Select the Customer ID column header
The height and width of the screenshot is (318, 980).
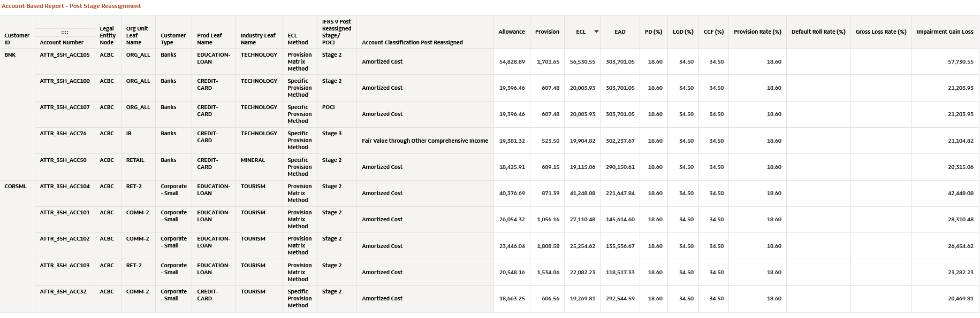(x=17, y=39)
